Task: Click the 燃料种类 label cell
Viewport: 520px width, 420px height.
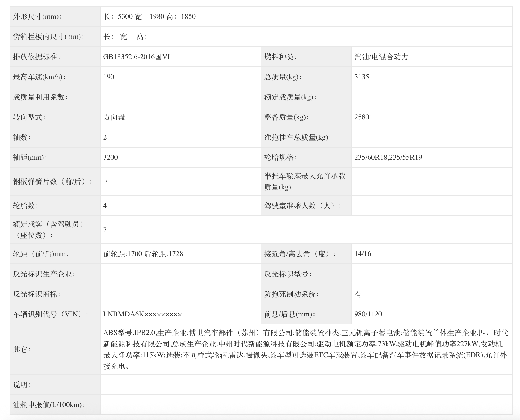Action: (x=280, y=57)
